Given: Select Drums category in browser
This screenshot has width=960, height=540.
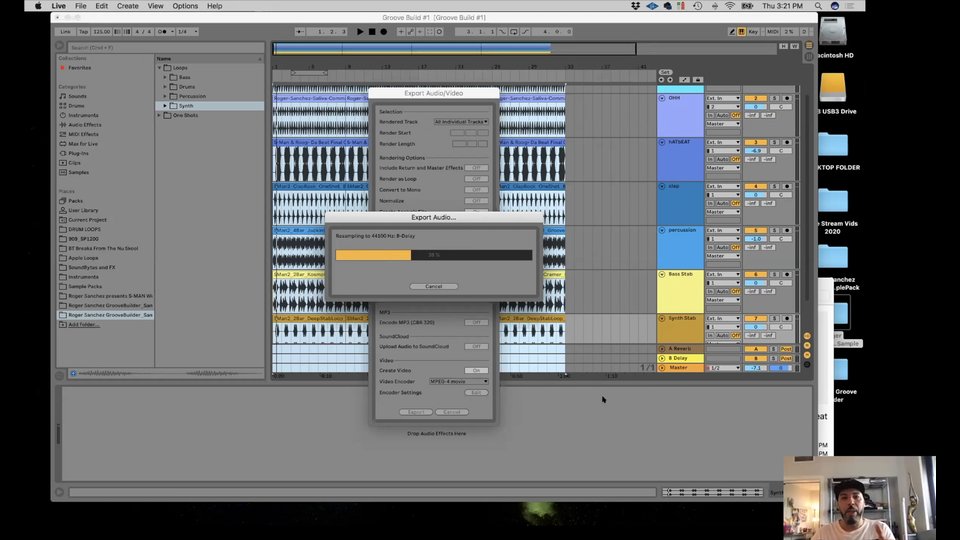Looking at the screenshot, I should 77,106.
